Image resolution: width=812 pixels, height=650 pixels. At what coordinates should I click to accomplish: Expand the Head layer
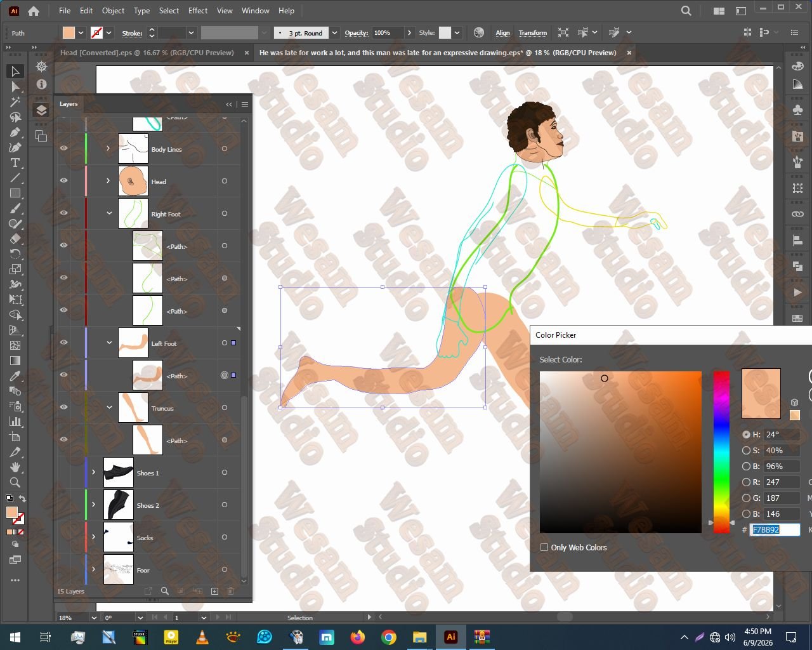[x=108, y=181]
